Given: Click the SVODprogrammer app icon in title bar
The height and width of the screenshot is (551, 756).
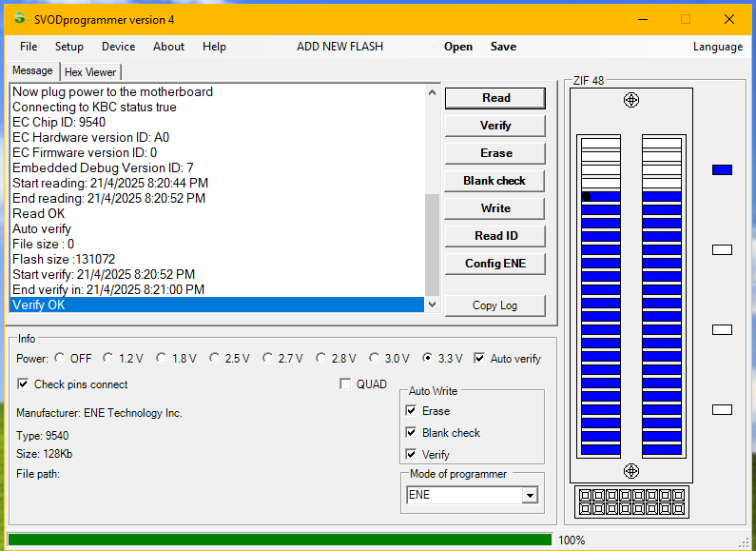Looking at the screenshot, I should coord(20,18).
